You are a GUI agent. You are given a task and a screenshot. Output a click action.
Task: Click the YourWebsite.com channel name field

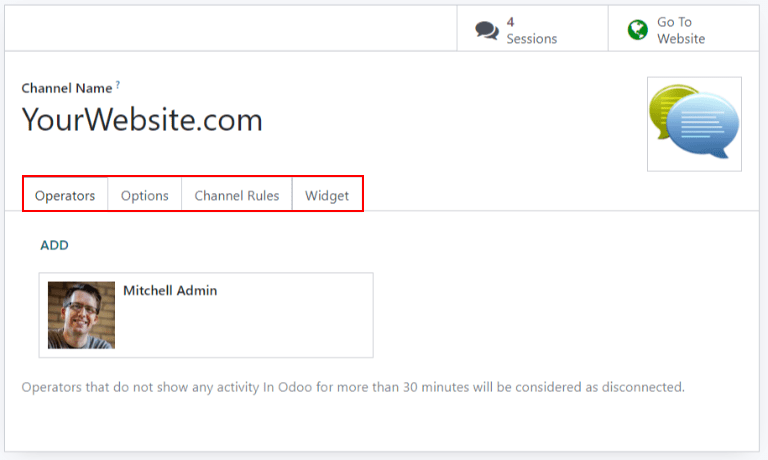(x=142, y=121)
